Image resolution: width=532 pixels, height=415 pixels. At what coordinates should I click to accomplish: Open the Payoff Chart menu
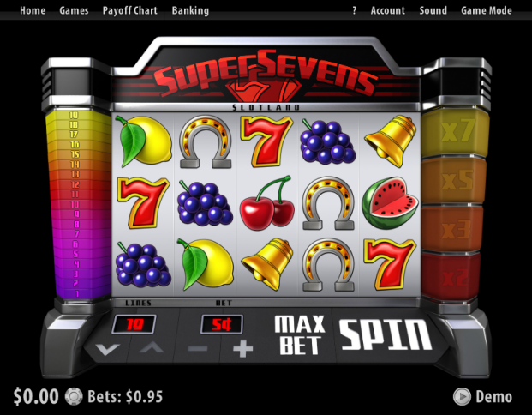(130, 10)
